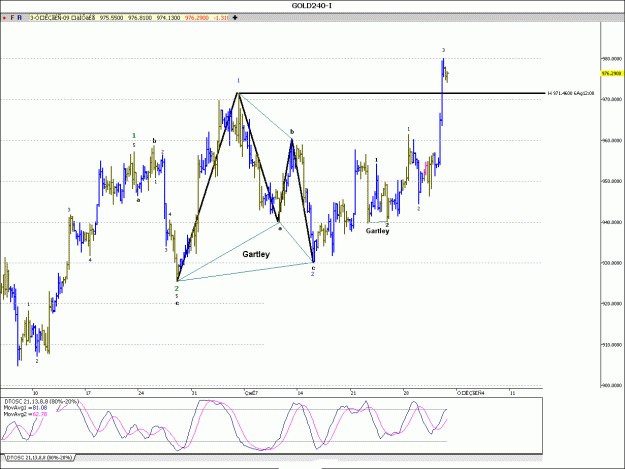Click the b label at Gartley triangle top

coord(292,132)
